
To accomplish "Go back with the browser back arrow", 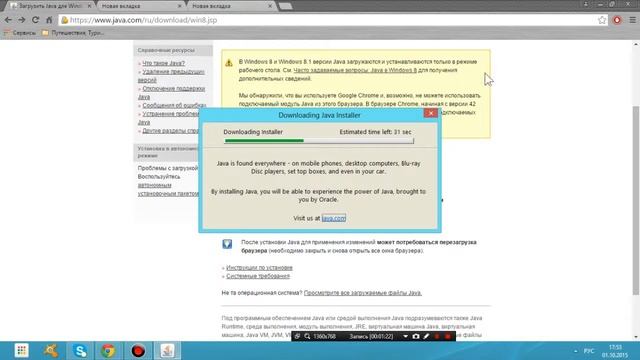I will click(8, 20).
